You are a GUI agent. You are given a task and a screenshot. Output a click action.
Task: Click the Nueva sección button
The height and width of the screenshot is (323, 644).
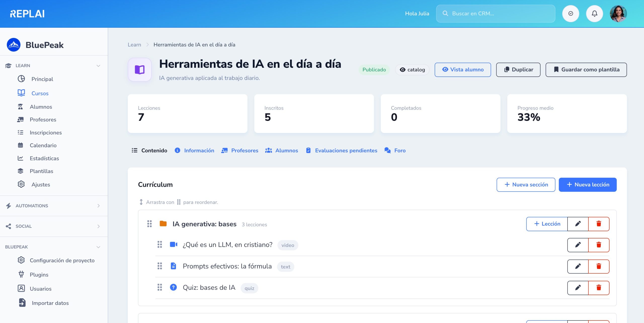526,185
